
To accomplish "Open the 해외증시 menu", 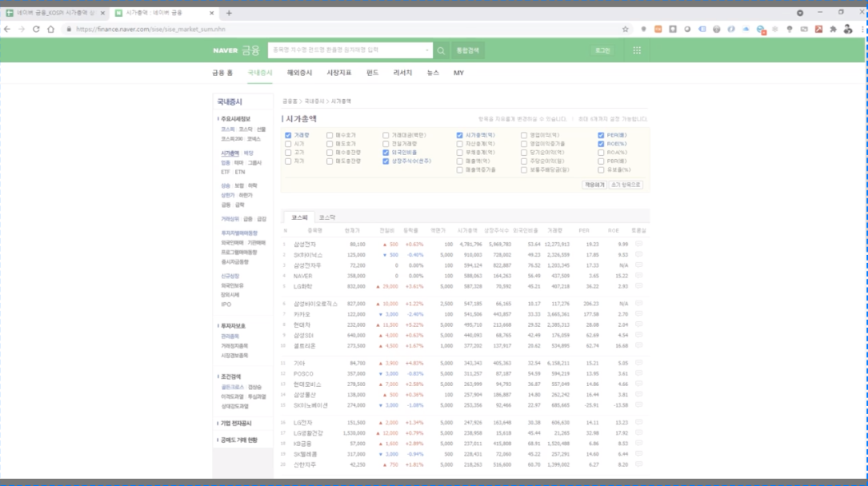I will (299, 73).
